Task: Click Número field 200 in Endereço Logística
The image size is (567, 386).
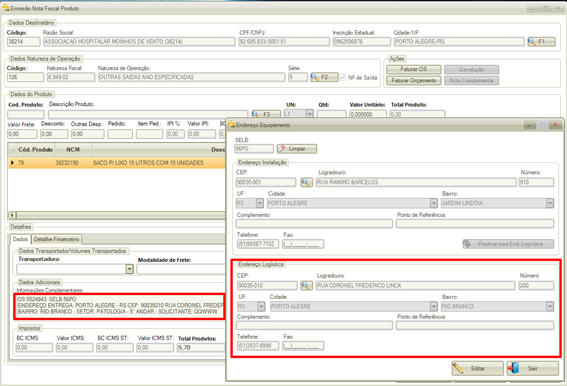Action: coord(536,286)
